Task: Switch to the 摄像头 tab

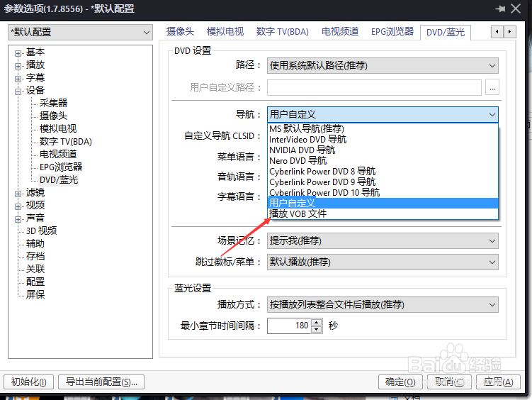Action: pos(180,32)
